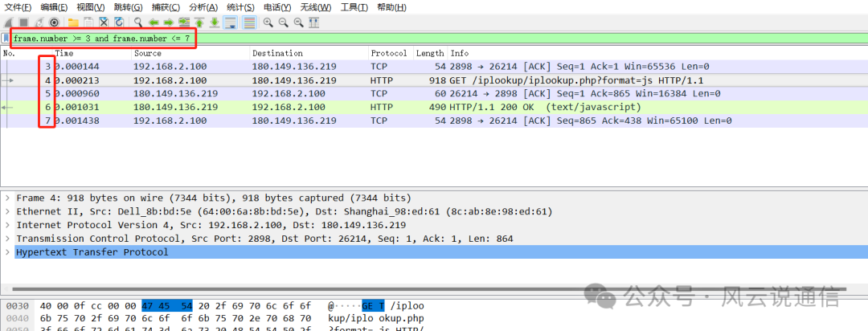
Task: Expand the Frame 4 details tree
Action: click(8, 198)
